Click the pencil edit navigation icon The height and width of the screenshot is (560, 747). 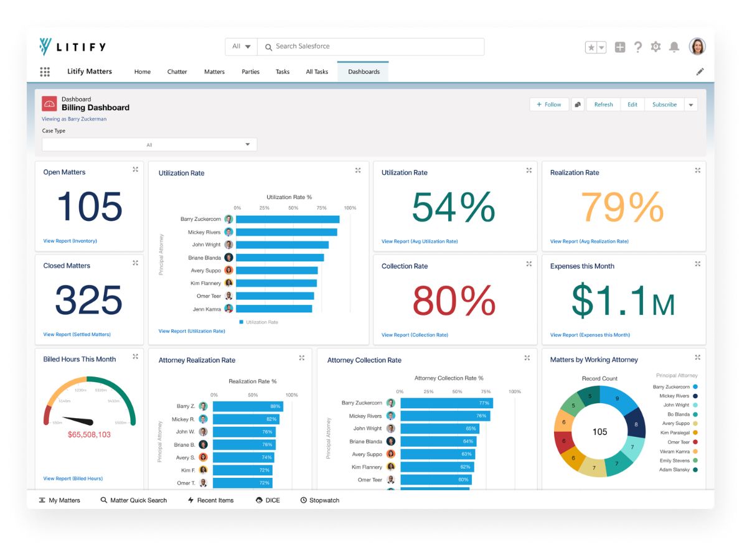pyautogui.click(x=700, y=72)
